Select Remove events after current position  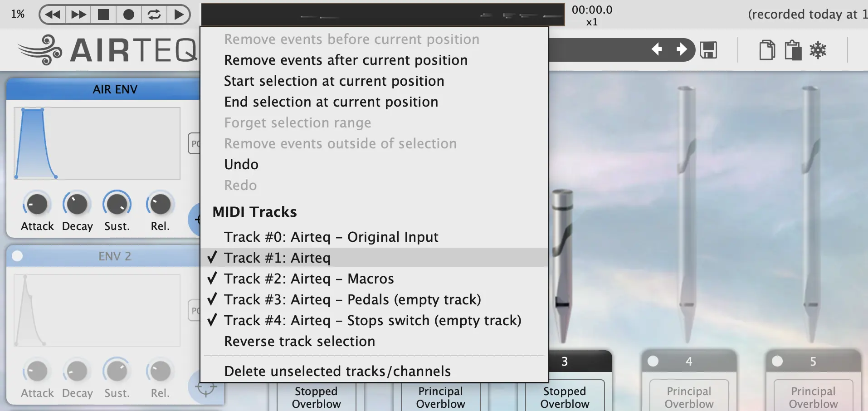click(374, 60)
